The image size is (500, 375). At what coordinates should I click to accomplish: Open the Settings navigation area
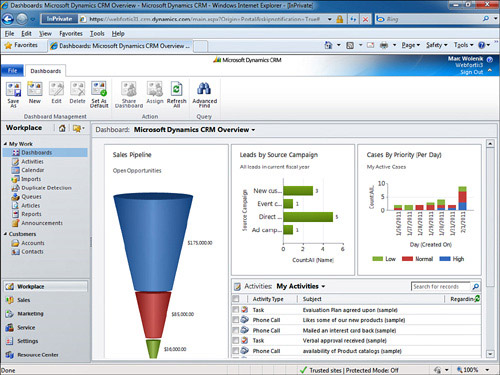click(27, 341)
